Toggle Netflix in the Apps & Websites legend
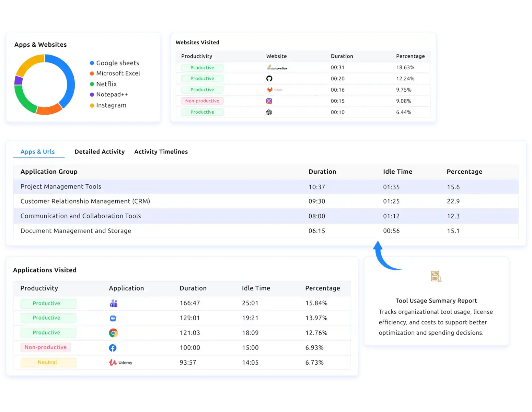This screenshot has width=532, height=412. pyautogui.click(x=106, y=84)
